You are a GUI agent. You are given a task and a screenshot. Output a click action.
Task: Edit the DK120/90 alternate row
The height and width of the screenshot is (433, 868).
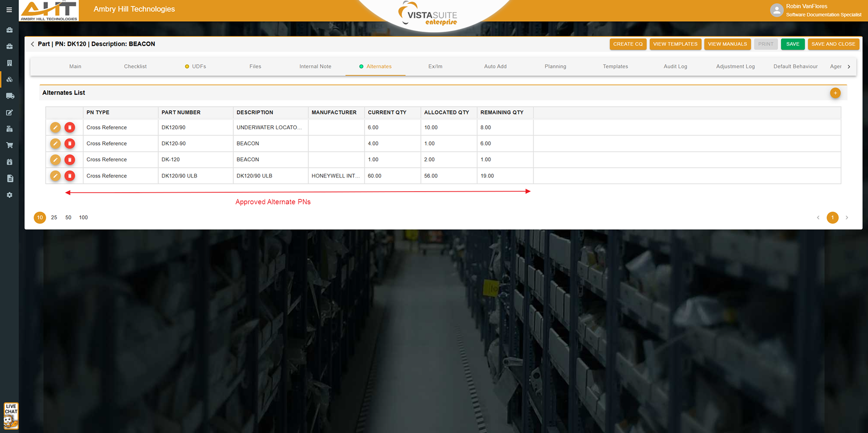[55, 127]
